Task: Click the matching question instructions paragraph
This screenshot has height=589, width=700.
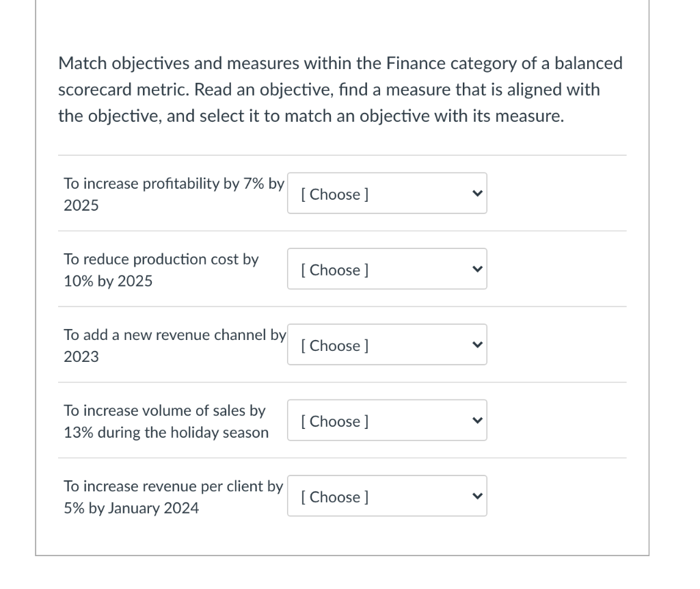Action: [340, 89]
